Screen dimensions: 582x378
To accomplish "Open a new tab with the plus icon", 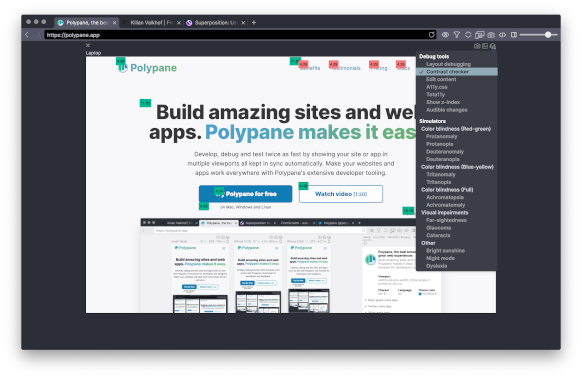I will (x=254, y=22).
